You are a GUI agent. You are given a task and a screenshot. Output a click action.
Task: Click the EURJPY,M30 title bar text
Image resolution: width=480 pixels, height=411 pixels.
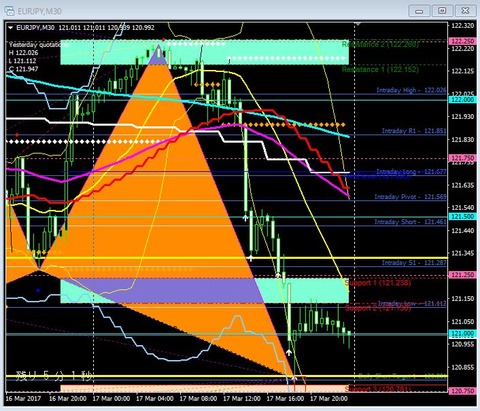39,11
